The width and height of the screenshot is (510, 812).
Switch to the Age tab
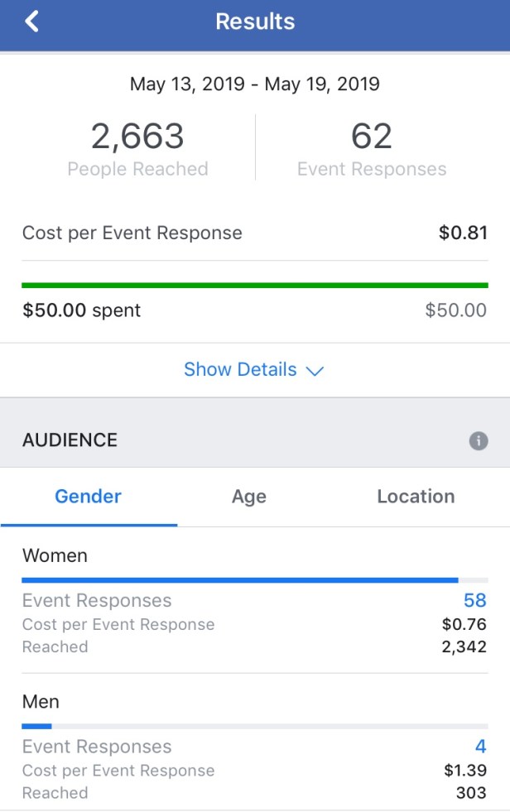249,497
